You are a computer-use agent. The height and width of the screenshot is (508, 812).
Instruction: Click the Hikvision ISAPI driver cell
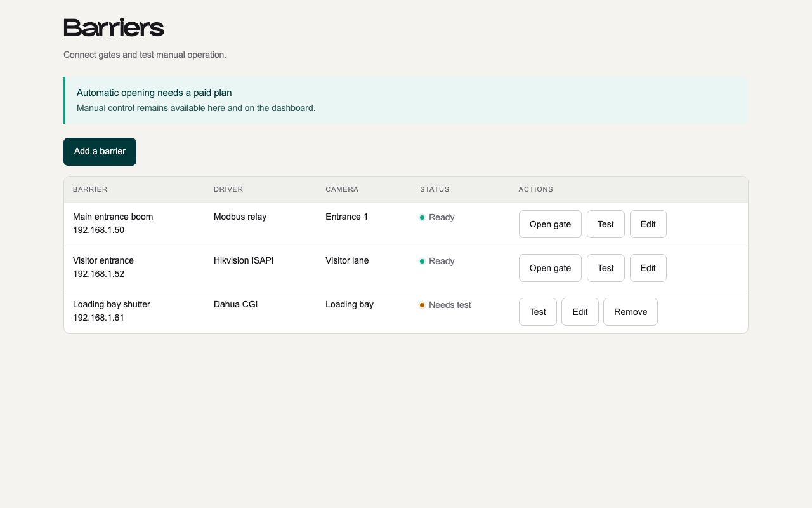pyautogui.click(x=244, y=260)
